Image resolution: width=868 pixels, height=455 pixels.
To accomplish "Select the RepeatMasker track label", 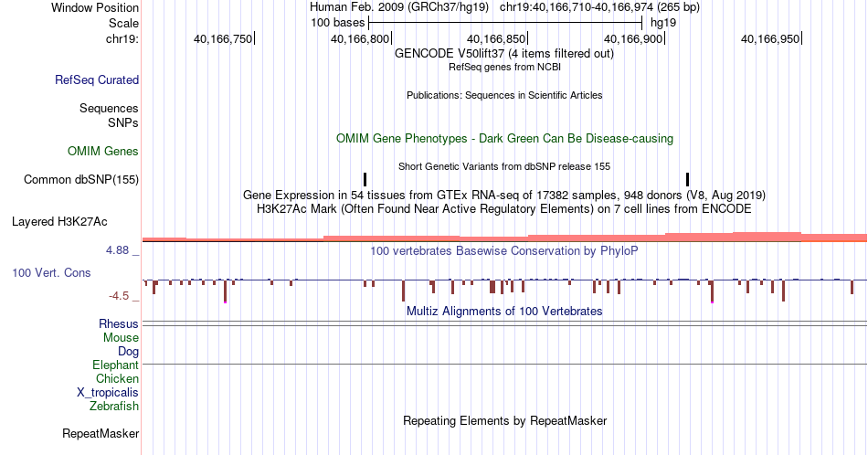I will (101, 433).
